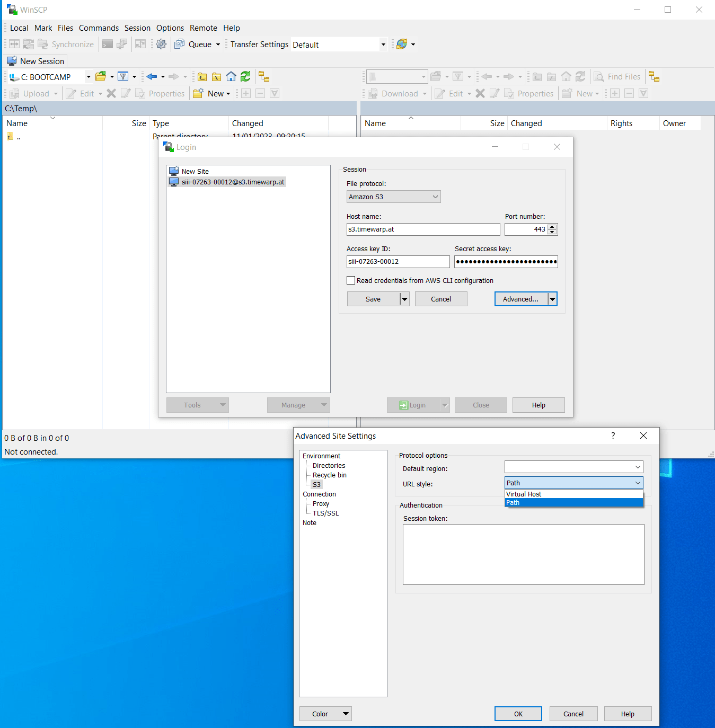Open Preferences using the gear icon
This screenshot has width=715, height=728.
(x=161, y=44)
